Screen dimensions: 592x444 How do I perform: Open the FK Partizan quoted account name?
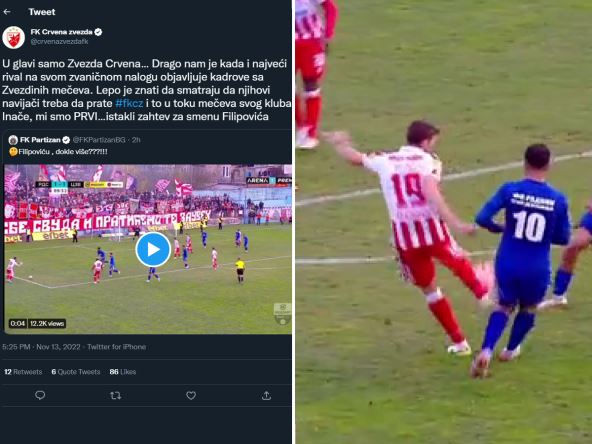[x=40, y=140]
